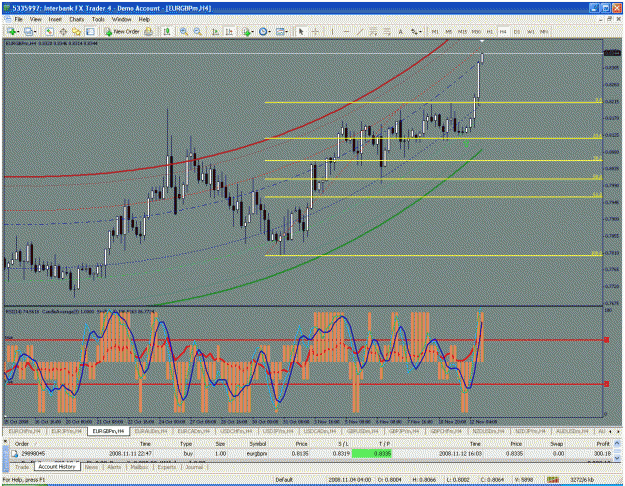Select the Trendline drawing tool
625x486 pixels.
[x=360, y=31]
